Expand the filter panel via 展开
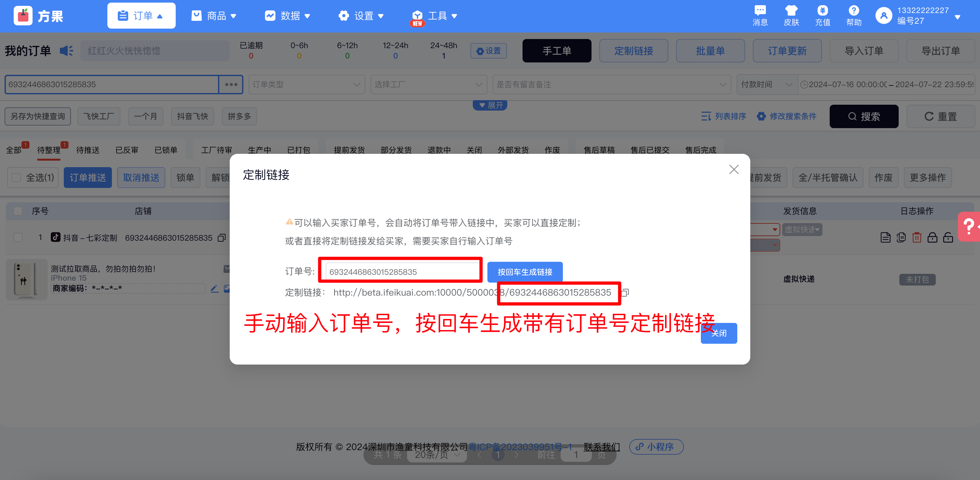 490,105
